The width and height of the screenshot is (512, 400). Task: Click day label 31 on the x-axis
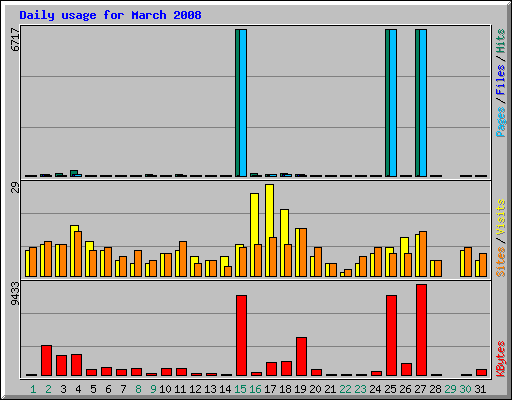(480, 389)
